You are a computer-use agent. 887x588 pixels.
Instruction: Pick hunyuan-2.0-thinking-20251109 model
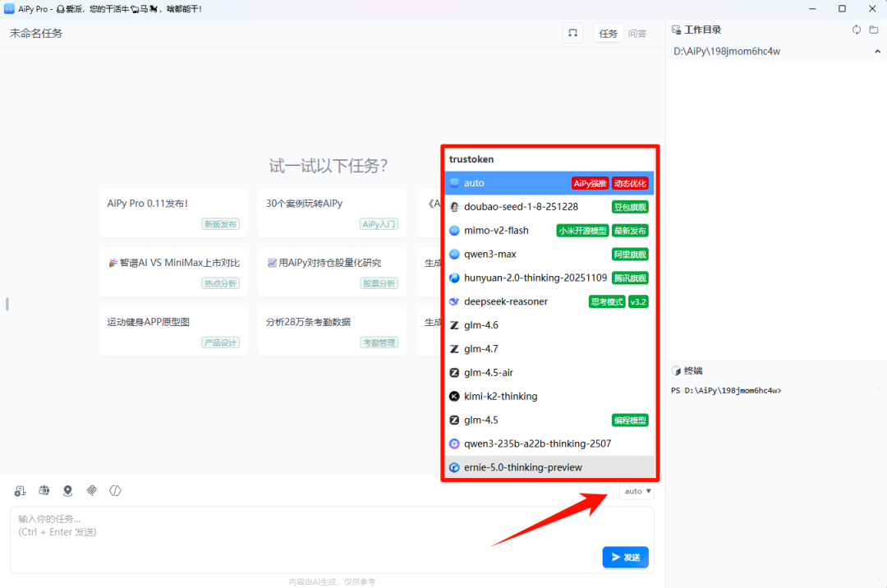549,278
